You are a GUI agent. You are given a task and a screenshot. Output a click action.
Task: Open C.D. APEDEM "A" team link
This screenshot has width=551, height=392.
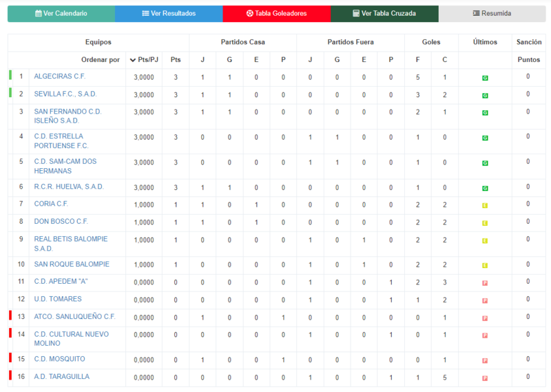[x=61, y=281]
